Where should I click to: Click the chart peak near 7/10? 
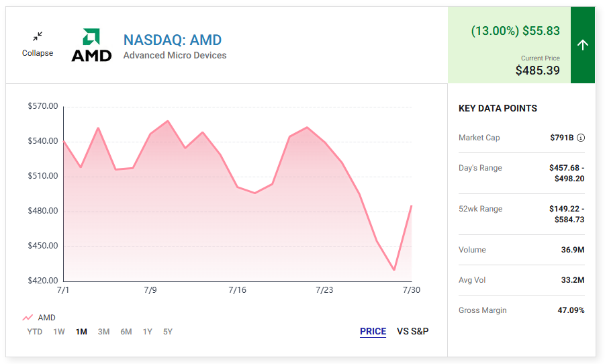pyautogui.click(x=168, y=121)
